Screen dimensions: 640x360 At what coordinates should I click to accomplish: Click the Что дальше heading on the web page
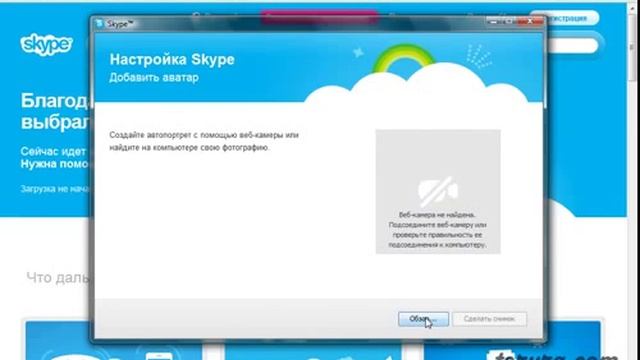(58, 278)
